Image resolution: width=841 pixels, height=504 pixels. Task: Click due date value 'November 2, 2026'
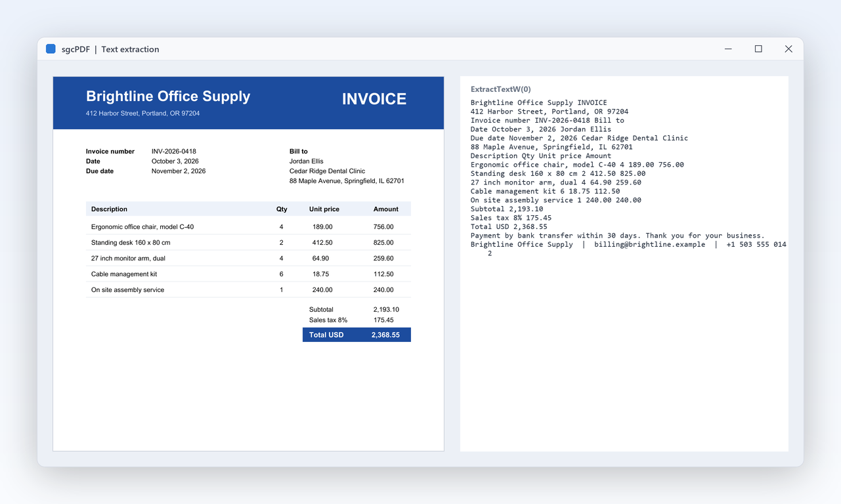pos(179,171)
